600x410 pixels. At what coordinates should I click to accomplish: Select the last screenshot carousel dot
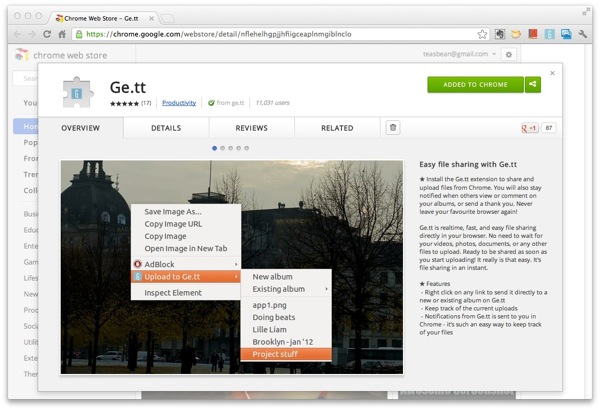click(x=247, y=148)
